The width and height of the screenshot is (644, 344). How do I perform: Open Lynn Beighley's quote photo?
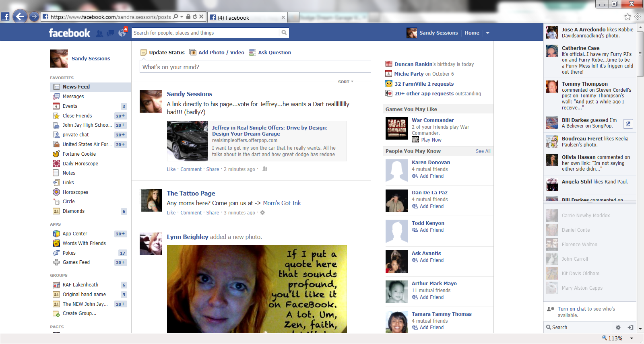point(257,289)
